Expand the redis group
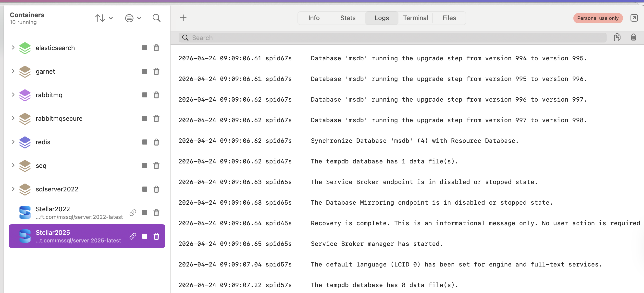The image size is (644, 293). [x=13, y=142]
